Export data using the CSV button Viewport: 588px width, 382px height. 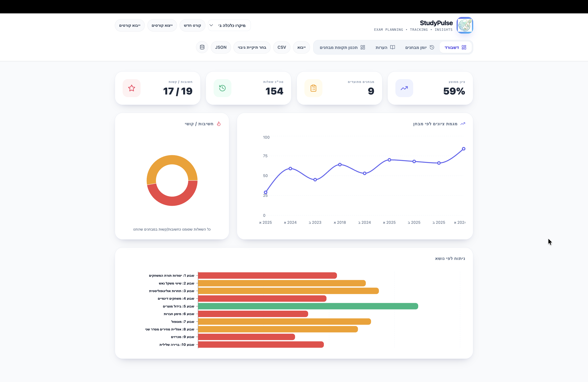[282, 47]
